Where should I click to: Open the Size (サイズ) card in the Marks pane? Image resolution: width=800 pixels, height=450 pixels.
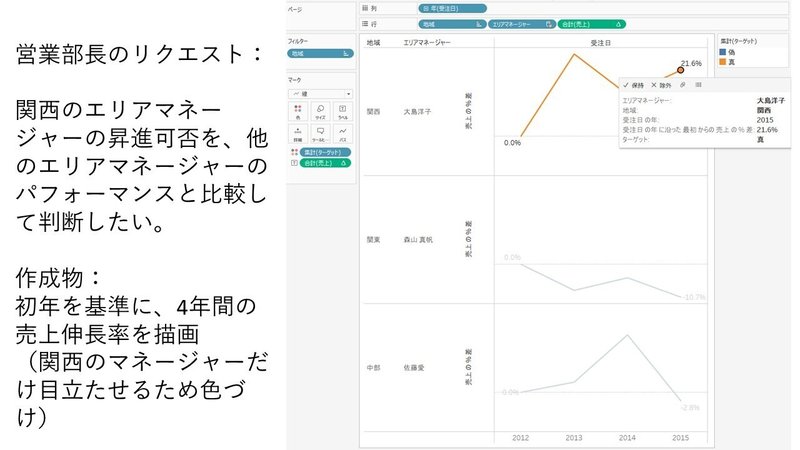pos(320,112)
